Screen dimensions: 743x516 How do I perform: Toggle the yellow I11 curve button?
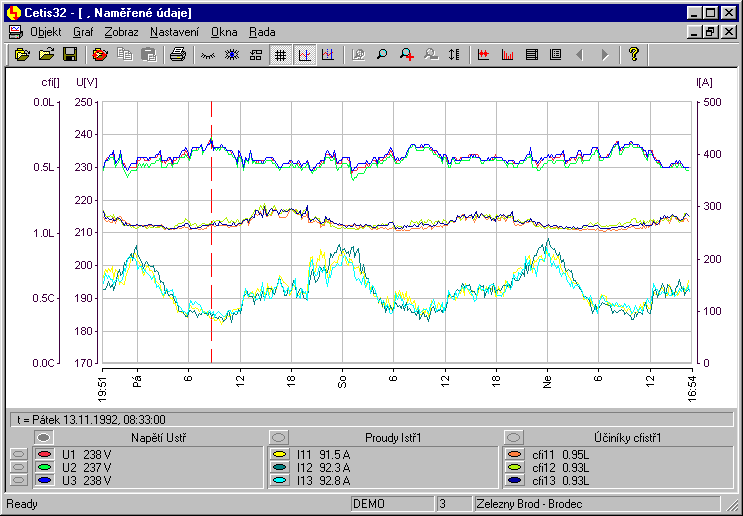[x=280, y=454]
